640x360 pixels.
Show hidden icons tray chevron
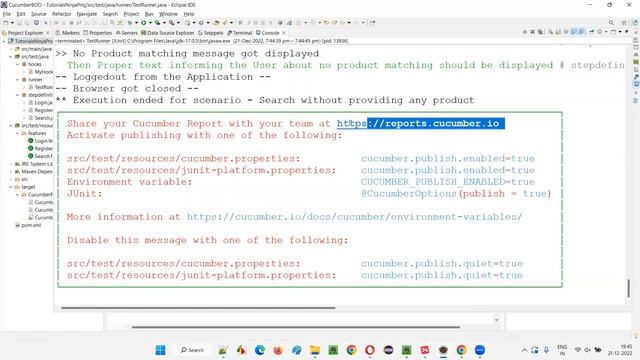[x=524, y=350]
